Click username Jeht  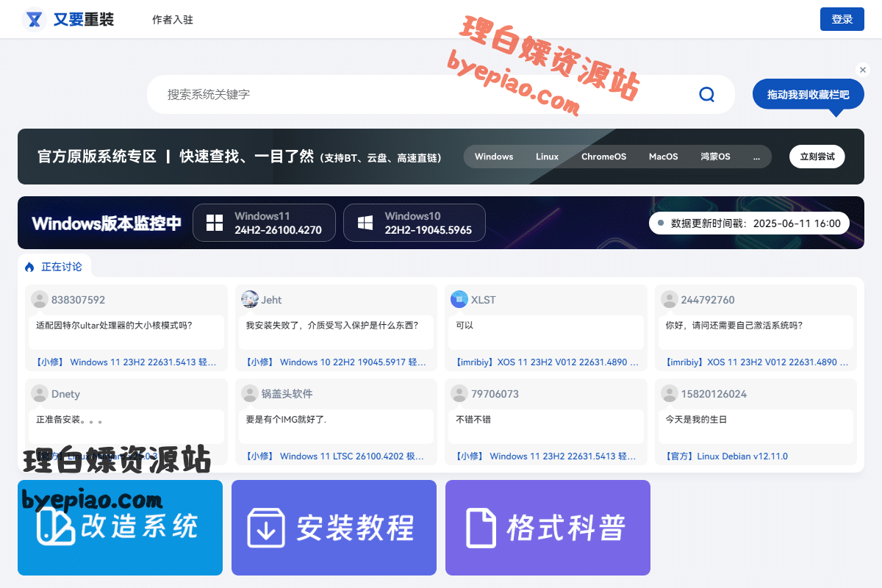(x=271, y=300)
